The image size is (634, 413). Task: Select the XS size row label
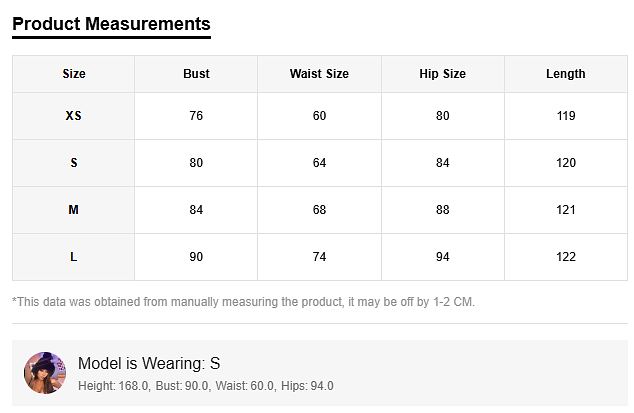[x=74, y=116]
